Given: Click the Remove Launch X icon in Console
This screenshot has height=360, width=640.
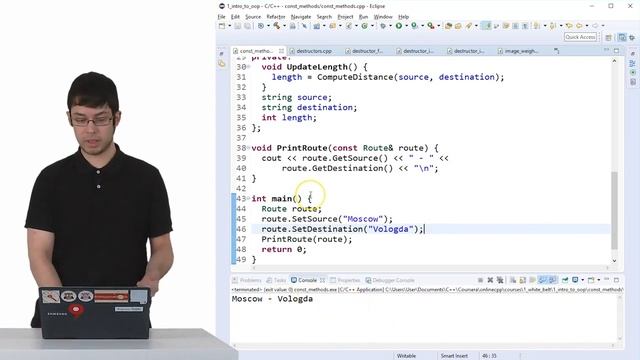Looking at the screenshot, I should tap(490, 280).
